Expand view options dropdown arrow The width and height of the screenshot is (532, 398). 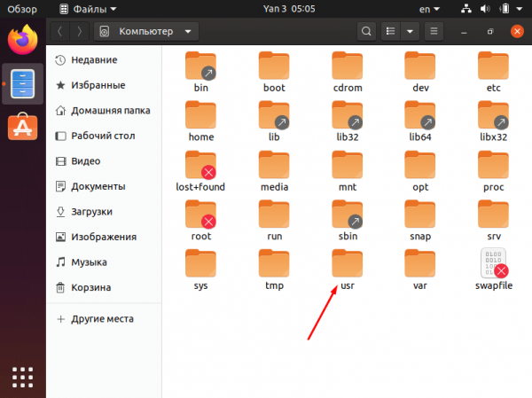pos(410,31)
